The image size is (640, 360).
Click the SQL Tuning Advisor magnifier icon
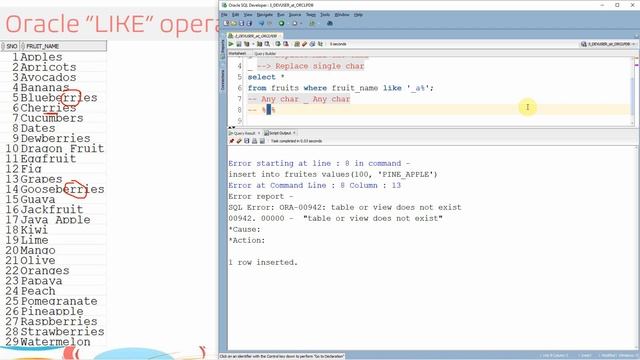click(x=267, y=44)
